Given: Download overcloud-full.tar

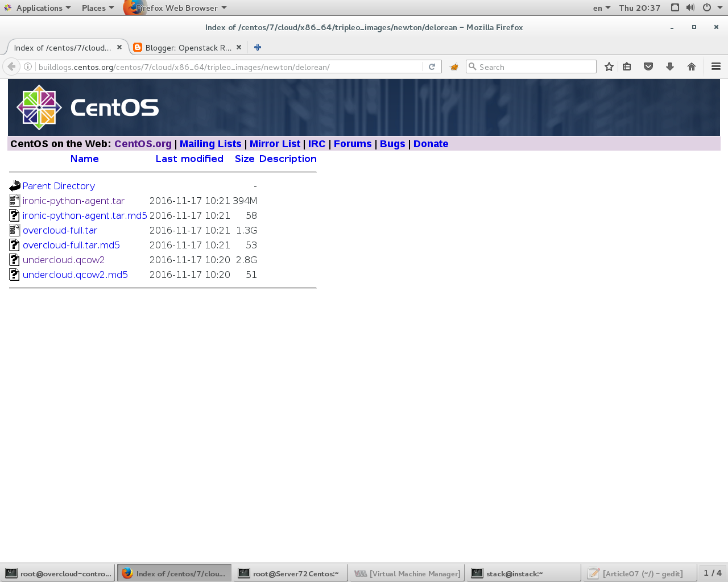Looking at the screenshot, I should [60, 230].
